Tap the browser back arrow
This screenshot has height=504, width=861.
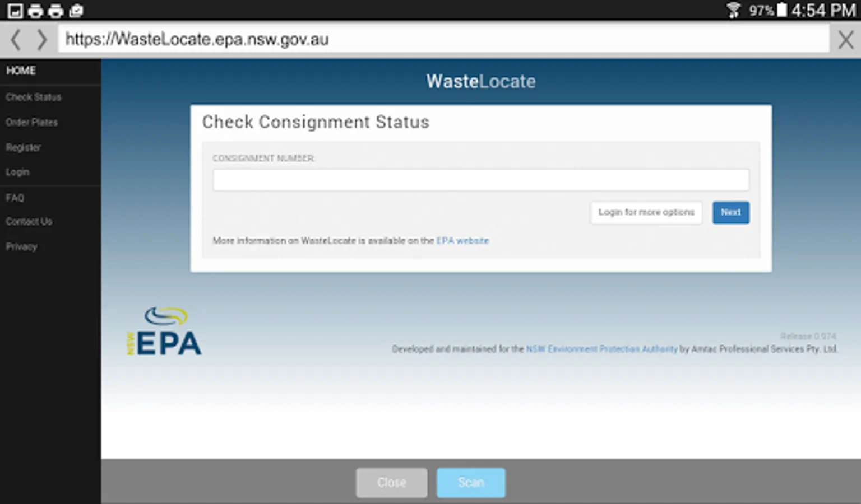[16, 40]
